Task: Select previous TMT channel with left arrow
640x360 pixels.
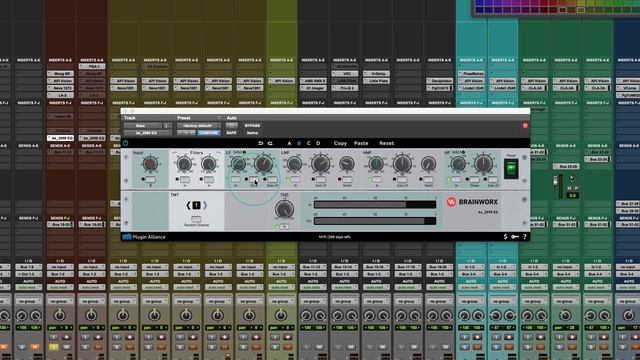Action: 189,205
